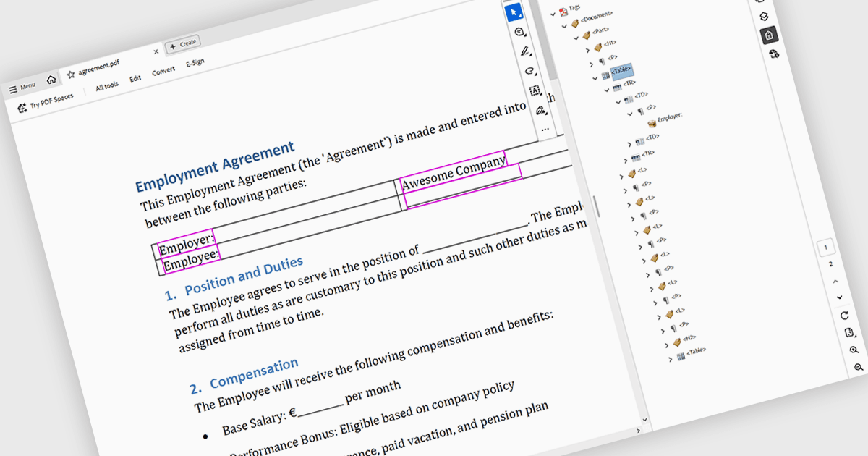
Task: Click the Awesome Company cell text
Action: pyautogui.click(x=454, y=172)
